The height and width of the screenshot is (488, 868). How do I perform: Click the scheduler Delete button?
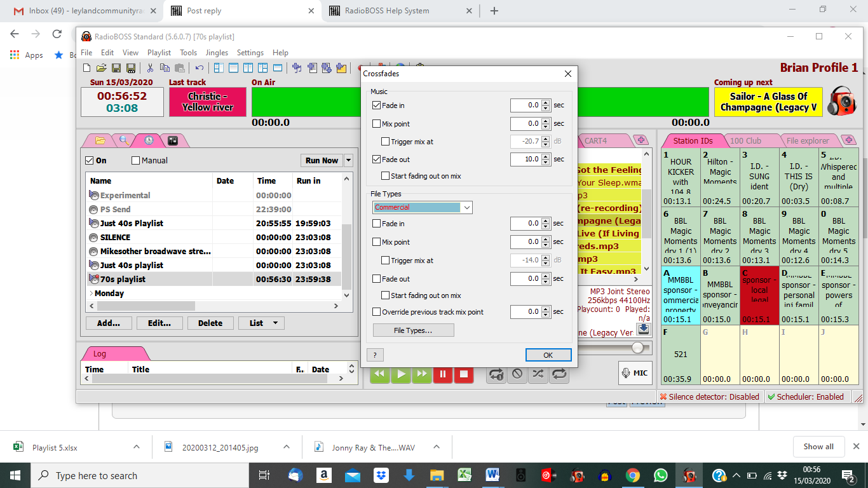(x=210, y=323)
